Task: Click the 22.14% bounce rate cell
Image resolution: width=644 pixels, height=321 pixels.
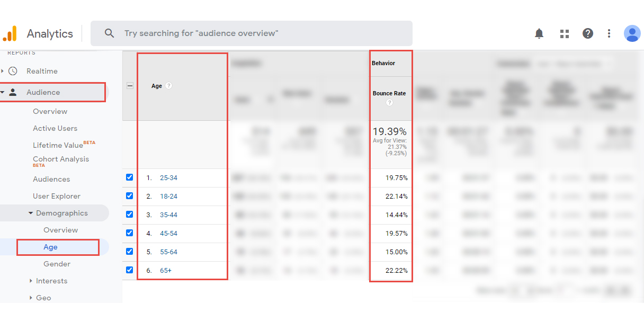Action: tap(397, 197)
